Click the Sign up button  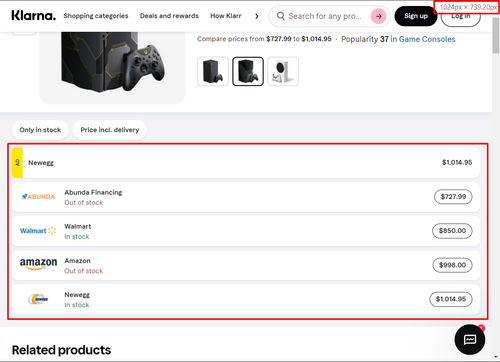416,16
